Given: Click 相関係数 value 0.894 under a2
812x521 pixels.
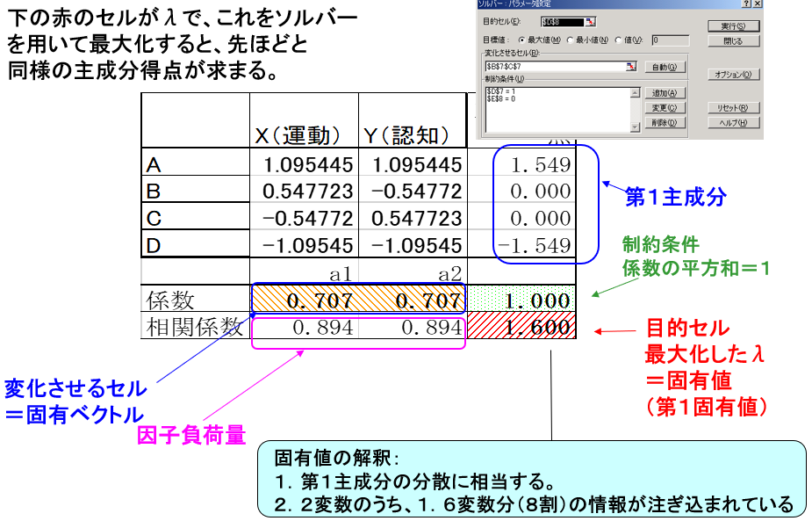Looking at the screenshot, I should (x=413, y=327).
